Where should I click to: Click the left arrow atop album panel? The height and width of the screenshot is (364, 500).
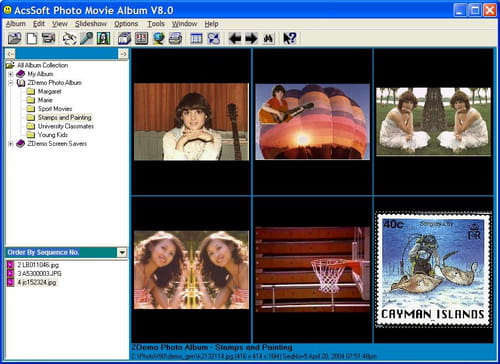coord(10,54)
